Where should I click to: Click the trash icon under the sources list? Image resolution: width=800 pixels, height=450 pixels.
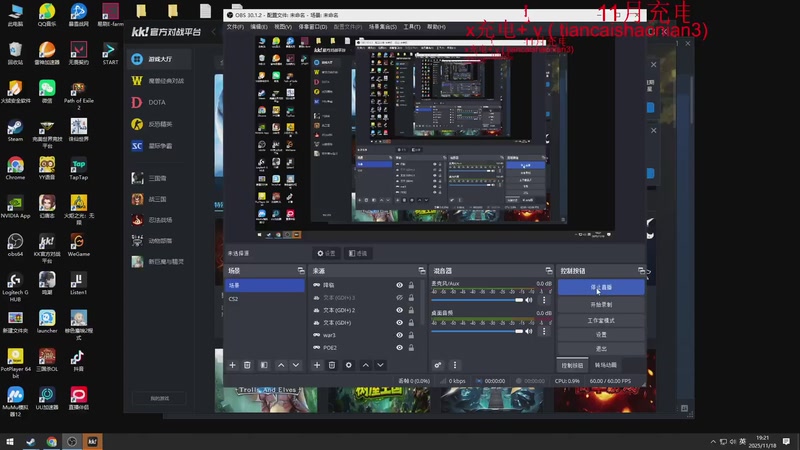(332, 365)
